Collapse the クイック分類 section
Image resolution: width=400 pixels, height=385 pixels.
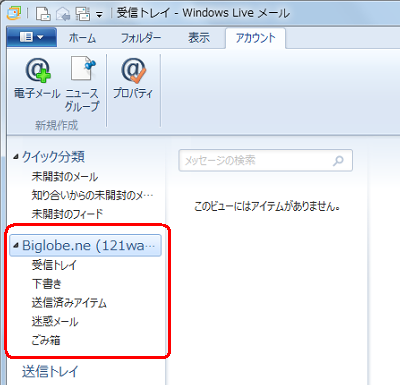(16, 157)
